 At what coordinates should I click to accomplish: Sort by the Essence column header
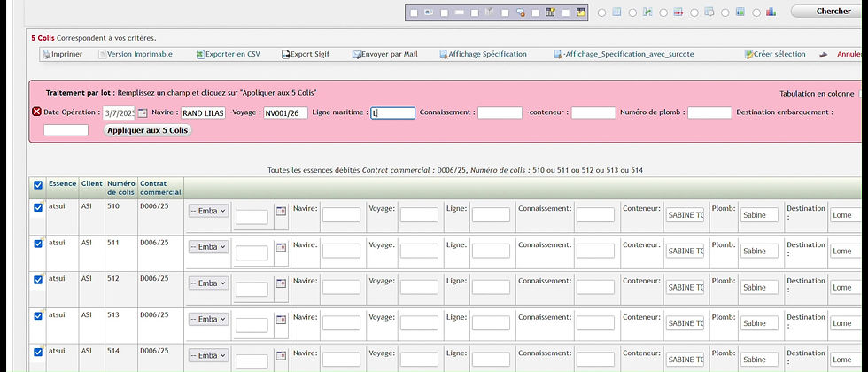pyautogui.click(x=62, y=183)
